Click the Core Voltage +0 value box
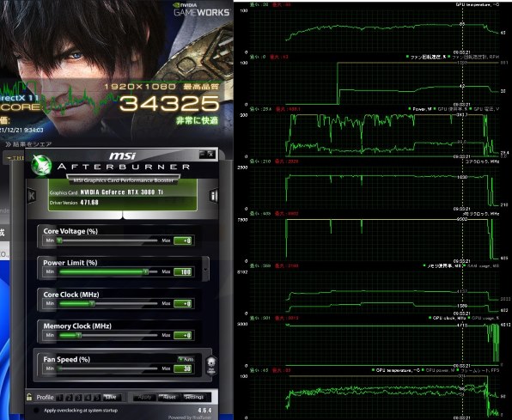 pyautogui.click(x=182, y=240)
